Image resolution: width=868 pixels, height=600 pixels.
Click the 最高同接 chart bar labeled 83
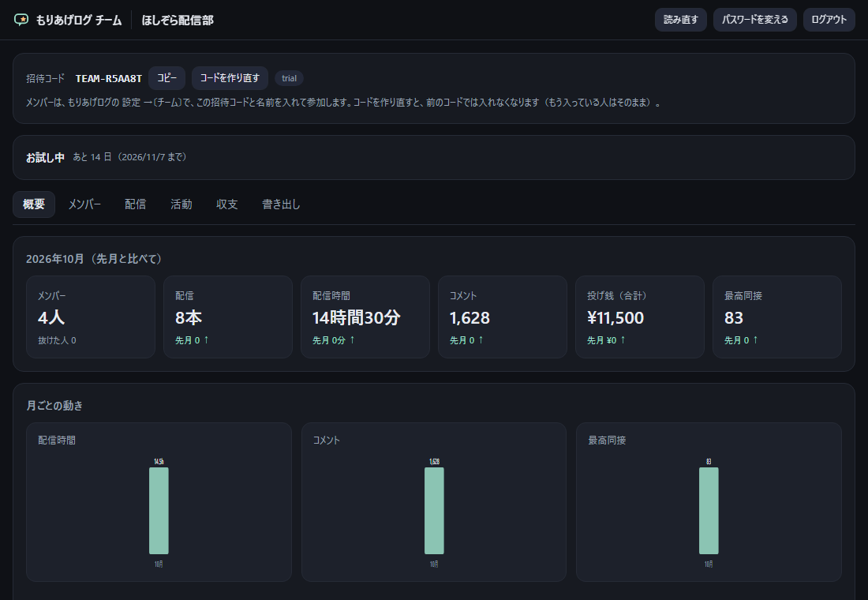pyautogui.click(x=709, y=511)
